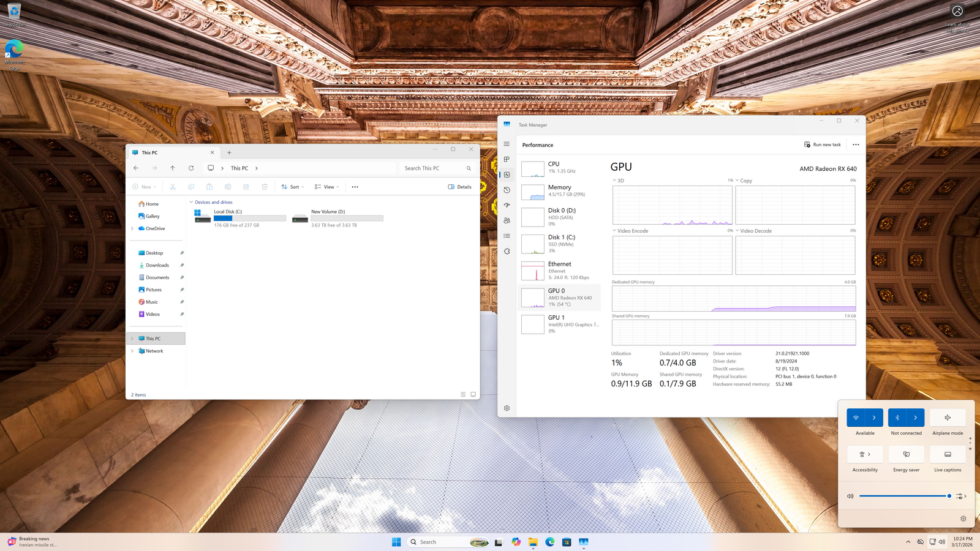This screenshot has width=980, height=551.
Task: Select Memory in the performance list
Action: (560, 190)
